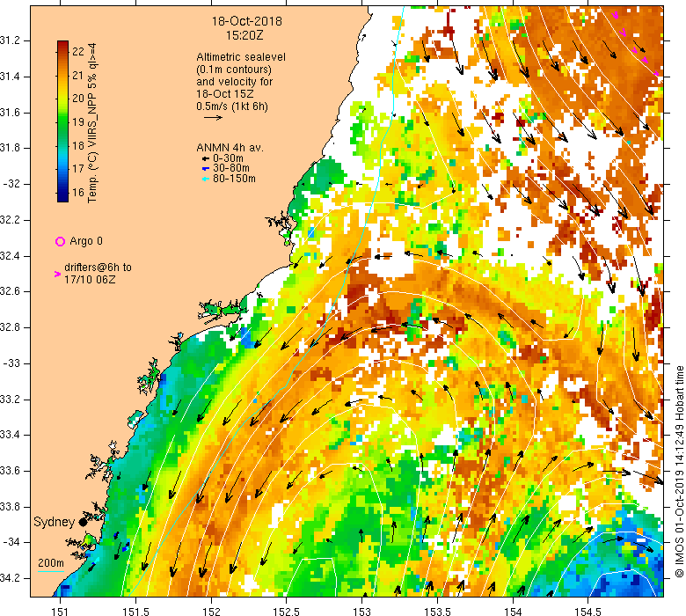The image size is (686, 616).
Task: Click the IMOS copyright timestamp text
Action: pos(679,472)
